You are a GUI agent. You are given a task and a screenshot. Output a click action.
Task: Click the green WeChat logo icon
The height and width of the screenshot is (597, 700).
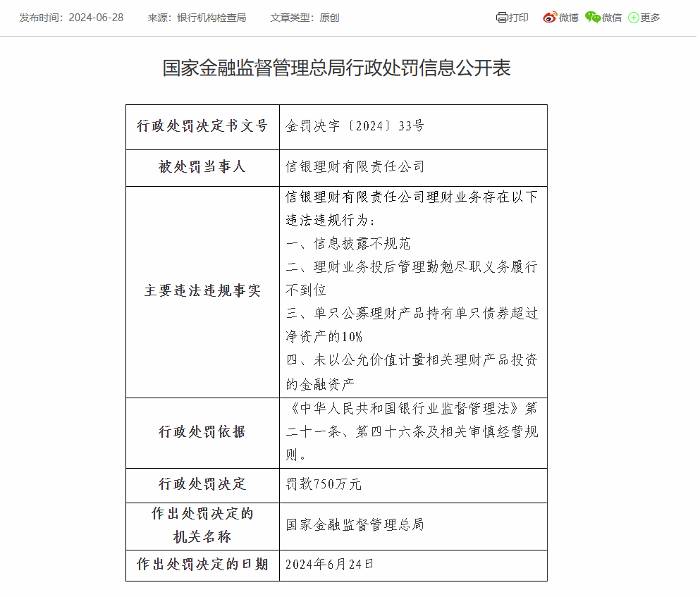(x=593, y=18)
